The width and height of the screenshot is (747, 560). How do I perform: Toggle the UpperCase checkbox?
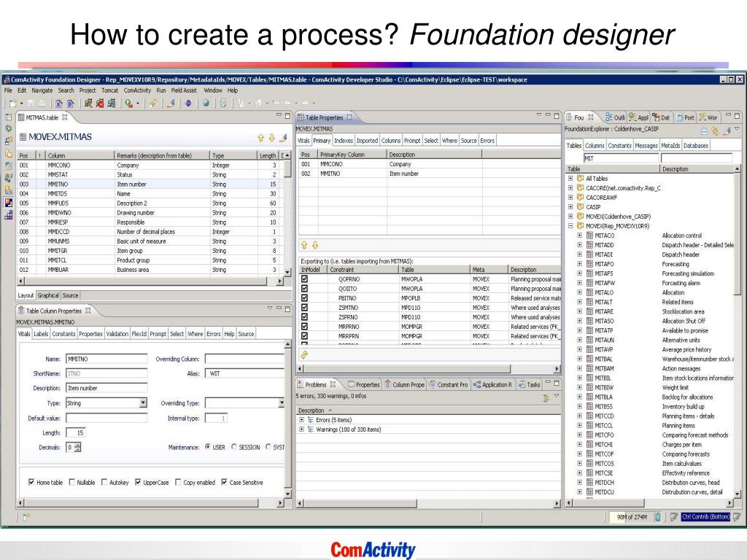coord(138,483)
